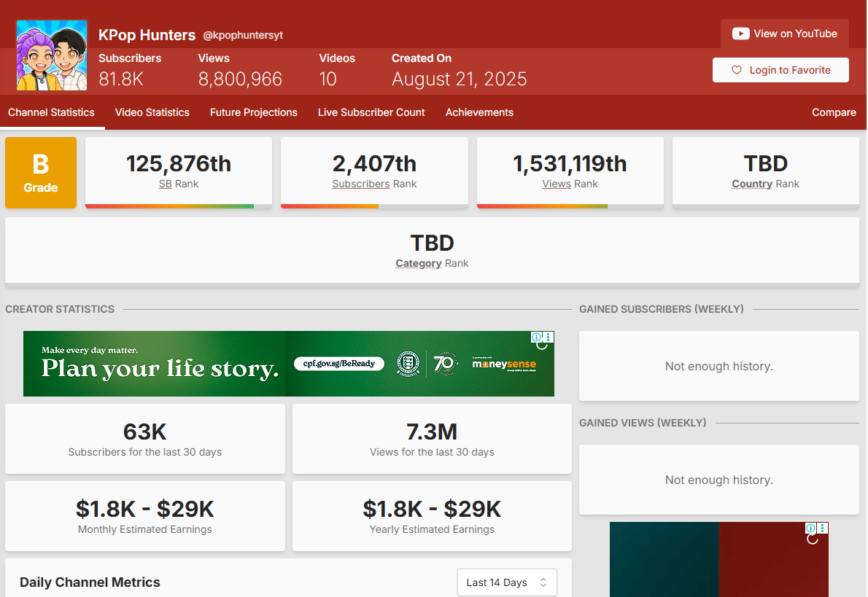Click the @kpophuntersyt handle

pyautogui.click(x=243, y=36)
